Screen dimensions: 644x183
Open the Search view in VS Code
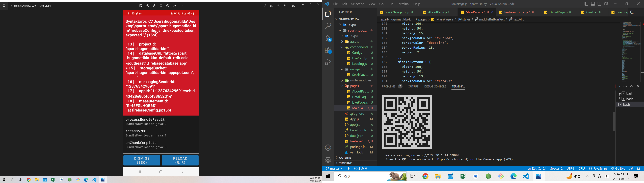point(328,26)
